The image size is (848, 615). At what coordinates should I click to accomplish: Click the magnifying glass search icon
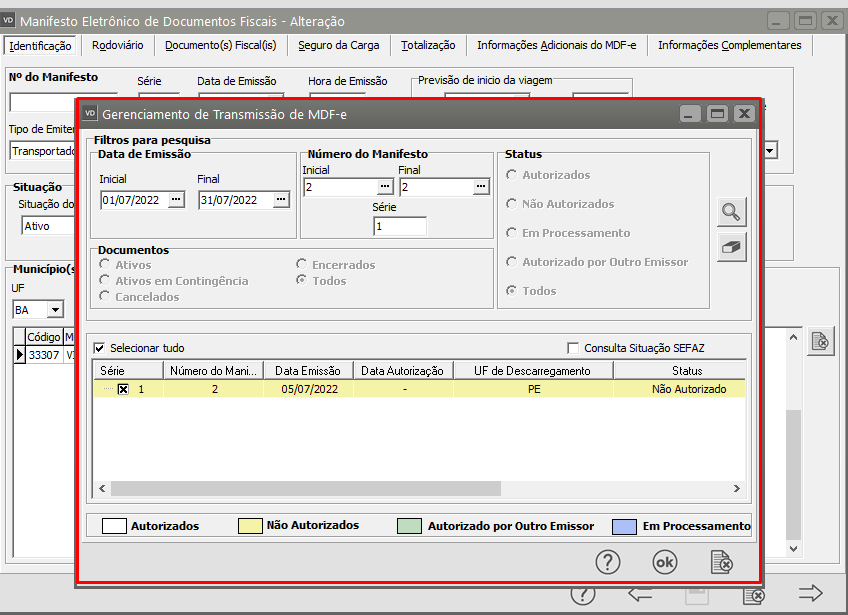pos(732,212)
